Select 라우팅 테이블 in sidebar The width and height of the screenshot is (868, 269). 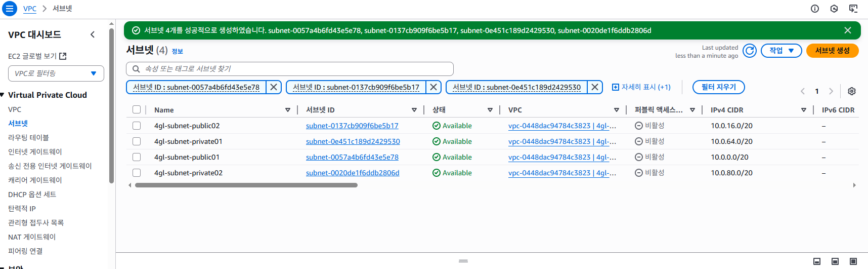pos(28,138)
